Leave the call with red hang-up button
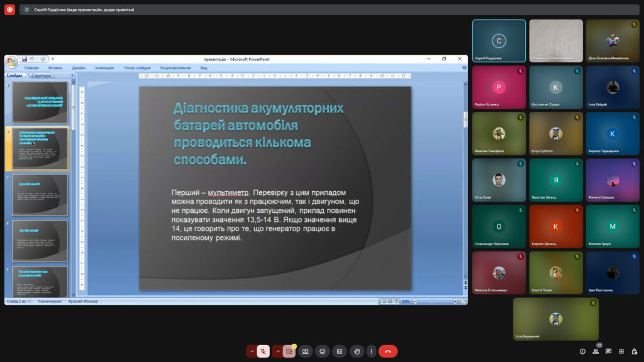644x362 pixels. tap(388, 351)
